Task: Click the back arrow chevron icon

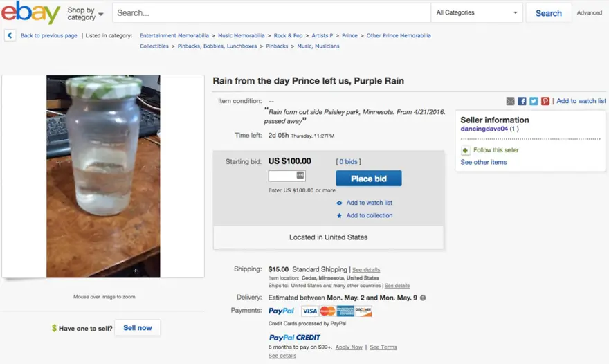Action: pyautogui.click(x=10, y=35)
